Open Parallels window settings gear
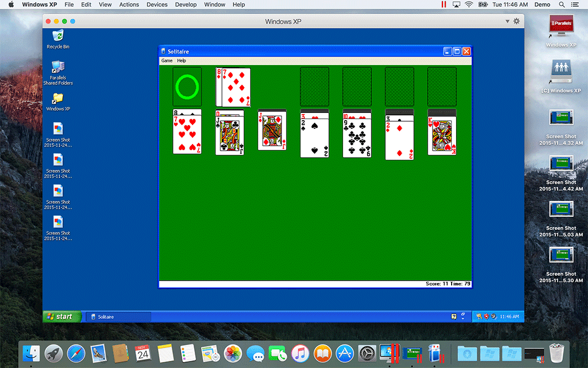588x368 pixels. tap(517, 21)
